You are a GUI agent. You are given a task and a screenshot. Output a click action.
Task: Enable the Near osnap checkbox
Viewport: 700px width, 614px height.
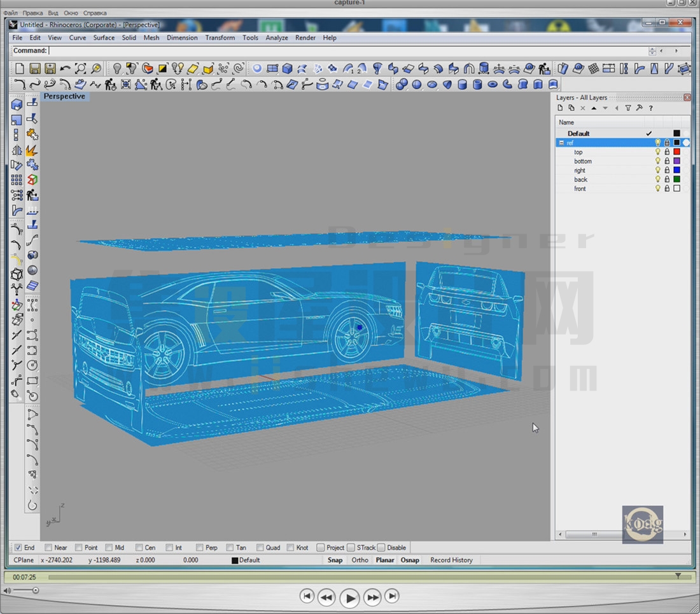pyautogui.click(x=48, y=548)
